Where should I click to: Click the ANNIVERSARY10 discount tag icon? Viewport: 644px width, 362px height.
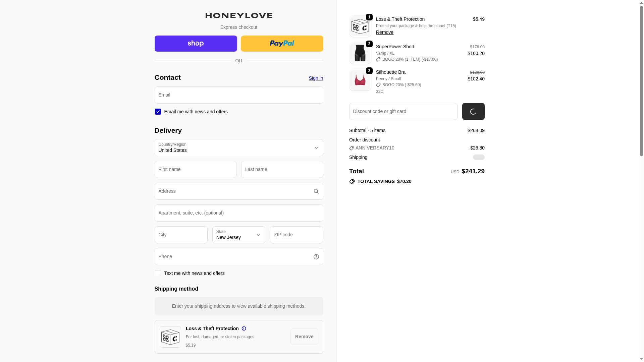pyautogui.click(x=352, y=148)
